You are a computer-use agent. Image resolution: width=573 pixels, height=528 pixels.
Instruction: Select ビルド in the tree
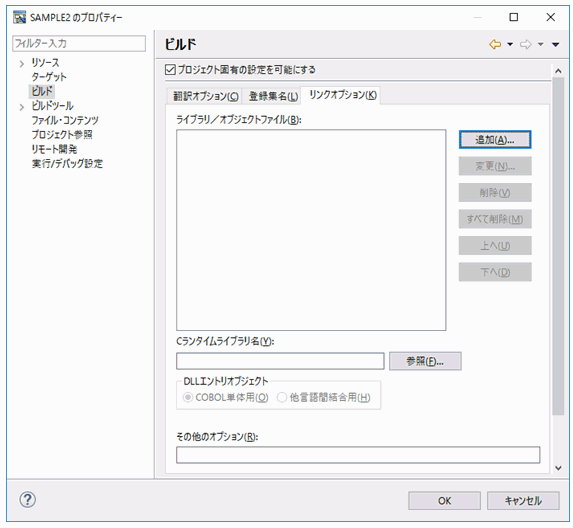point(42,91)
